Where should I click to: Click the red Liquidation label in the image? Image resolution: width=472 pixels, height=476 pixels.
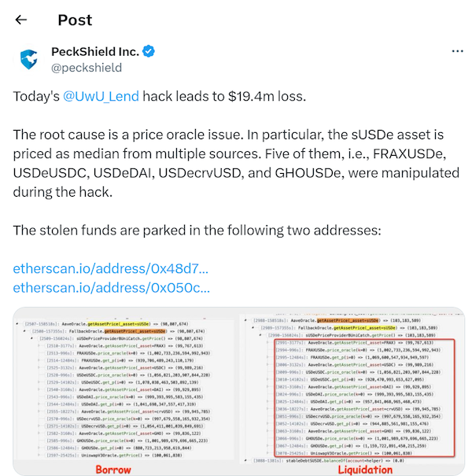[x=365, y=470]
